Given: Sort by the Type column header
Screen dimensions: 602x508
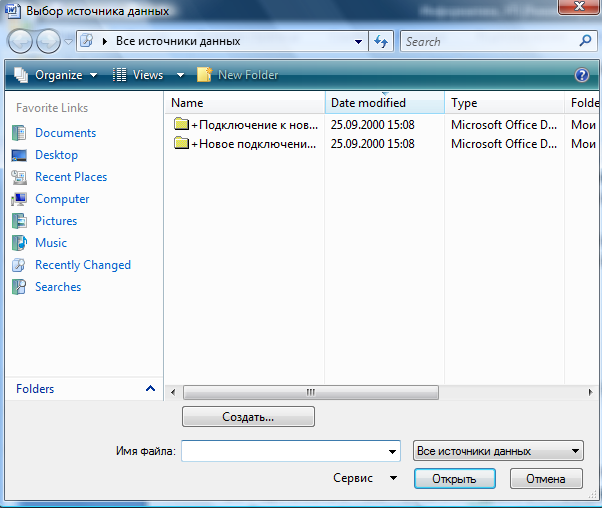Looking at the screenshot, I should point(504,103).
